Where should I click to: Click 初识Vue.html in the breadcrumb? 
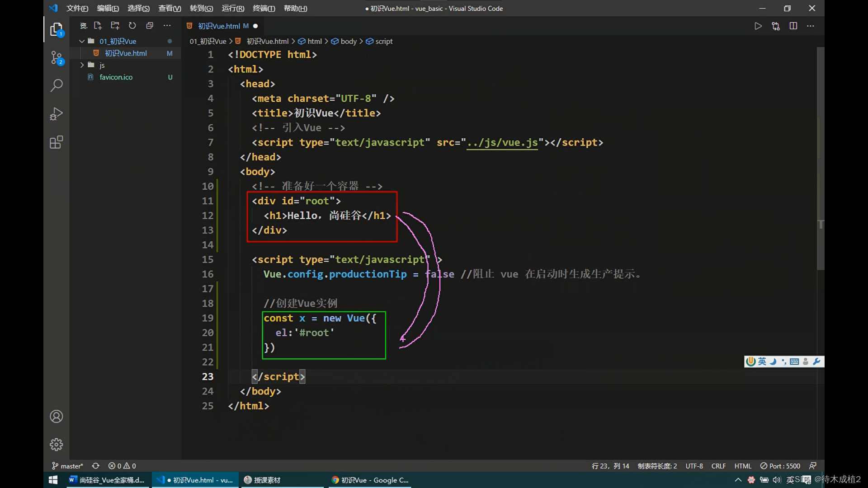coord(267,41)
